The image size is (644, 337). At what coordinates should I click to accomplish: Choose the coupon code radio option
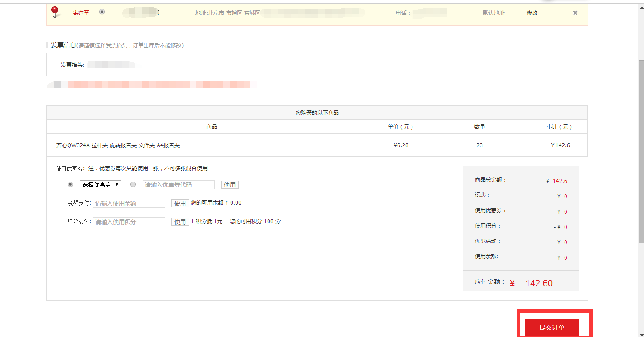click(x=133, y=184)
